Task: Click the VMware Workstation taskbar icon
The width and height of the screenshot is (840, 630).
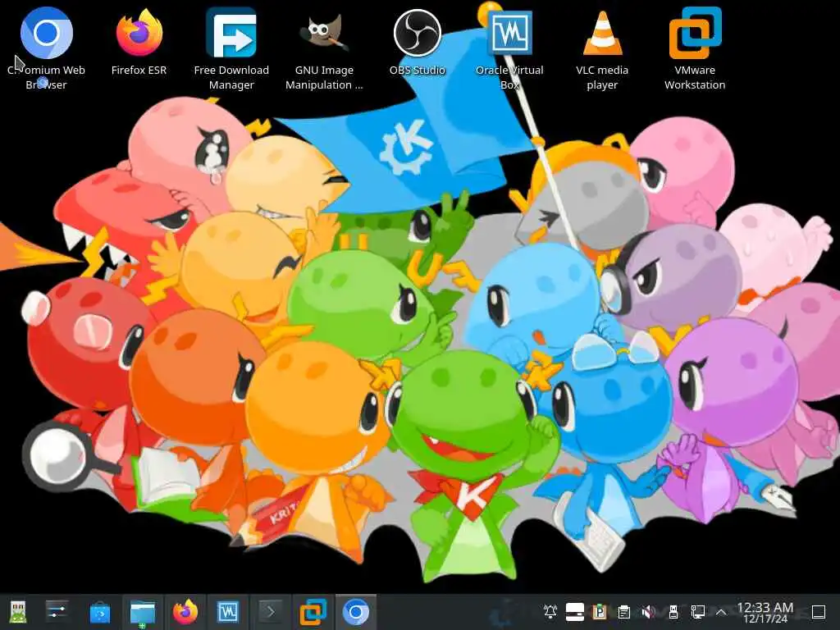Action: [x=313, y=612]
